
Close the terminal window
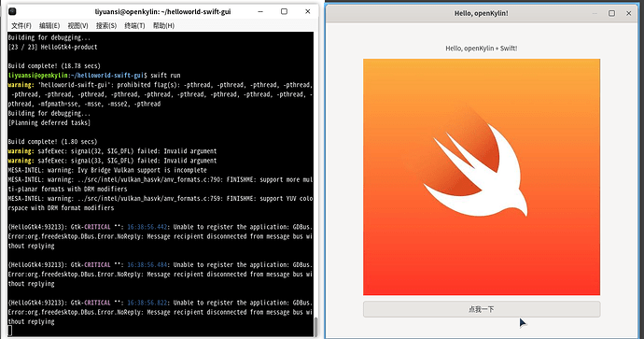[x=308, y=11]
